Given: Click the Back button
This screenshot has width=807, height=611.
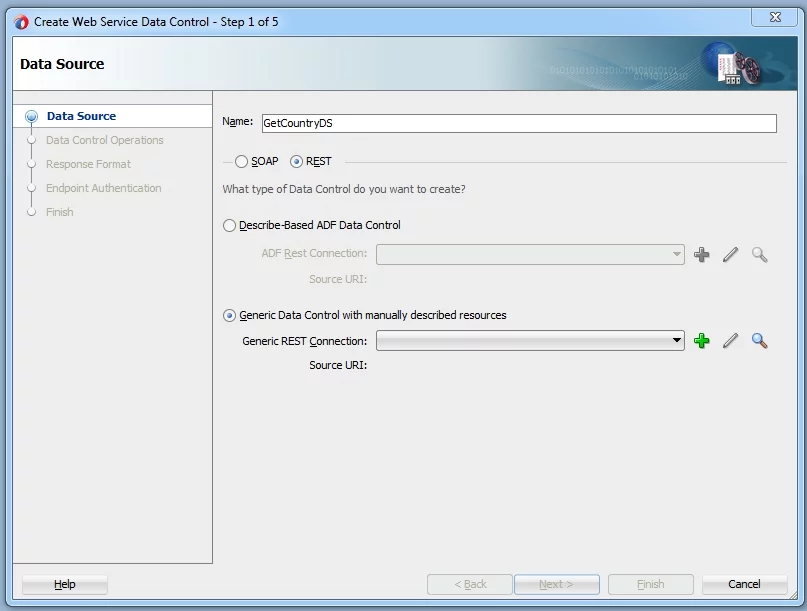Looking at the screenshot, I should coord(470,584).
